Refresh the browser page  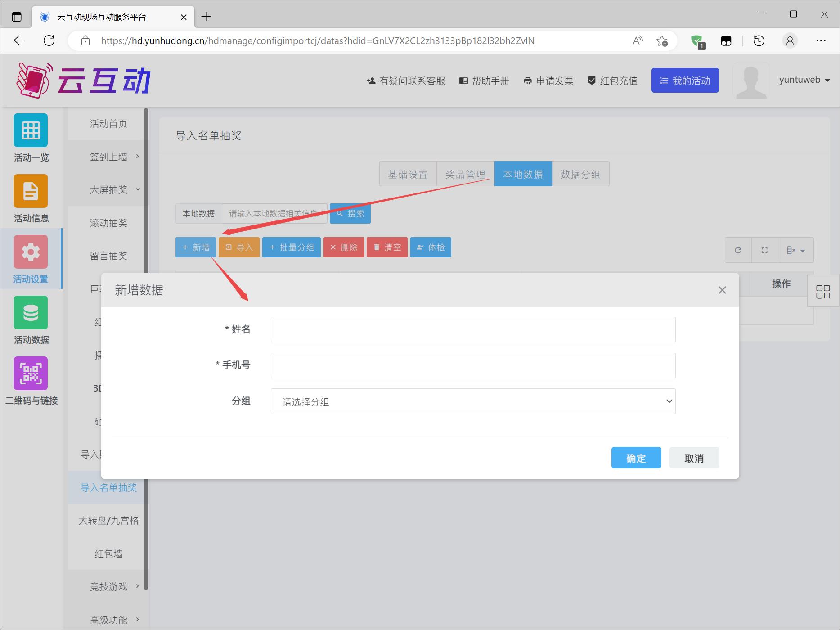coord(49,40)
